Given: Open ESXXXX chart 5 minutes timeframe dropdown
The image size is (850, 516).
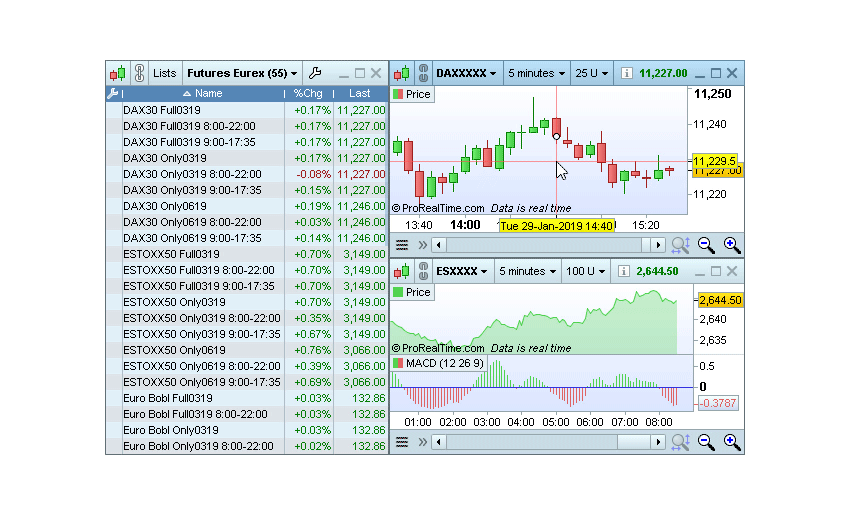Looking at the screenshot, I should tap(527, 271).
